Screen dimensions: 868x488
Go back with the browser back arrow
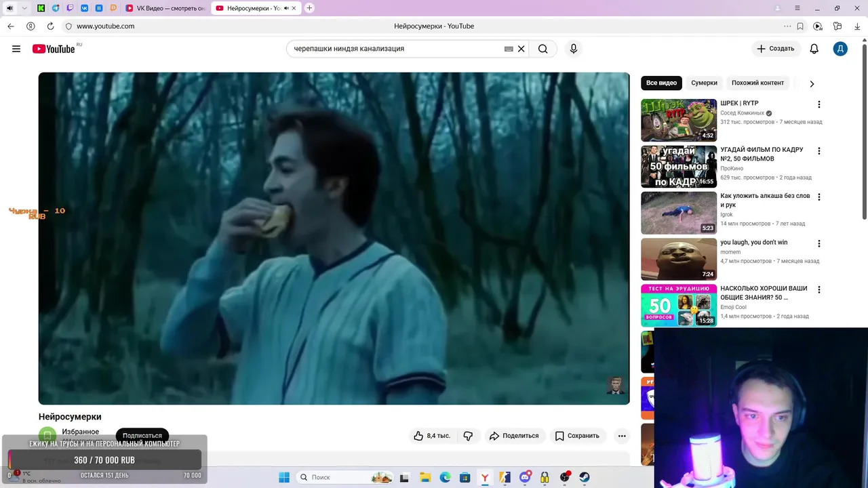click(11, 26)
